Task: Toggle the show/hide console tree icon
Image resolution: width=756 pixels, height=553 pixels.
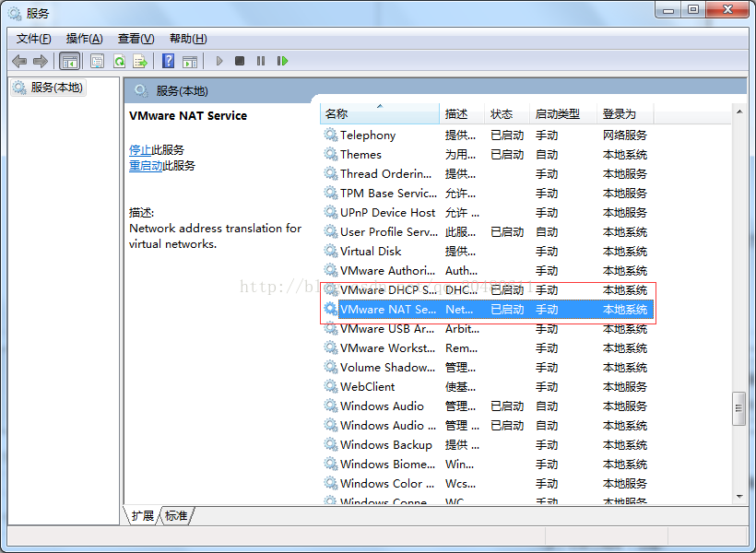Action: click(69, 61)
